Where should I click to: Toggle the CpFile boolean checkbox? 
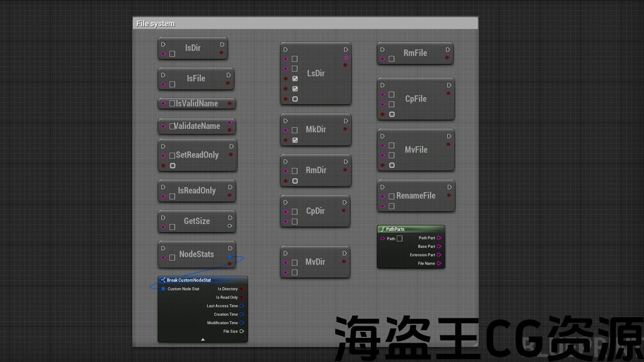[392, 115]
